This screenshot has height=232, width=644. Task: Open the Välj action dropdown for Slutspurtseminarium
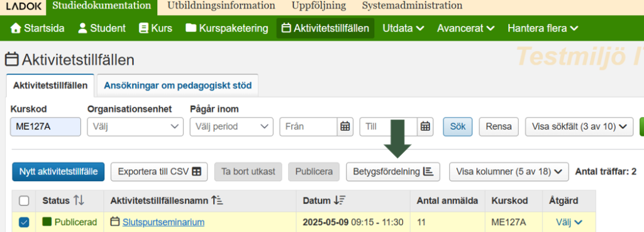click(569, 222)
